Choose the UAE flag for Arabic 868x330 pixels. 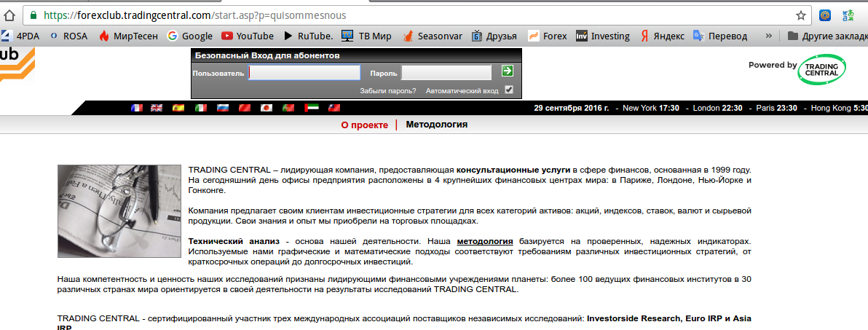[x=312, y=108]
